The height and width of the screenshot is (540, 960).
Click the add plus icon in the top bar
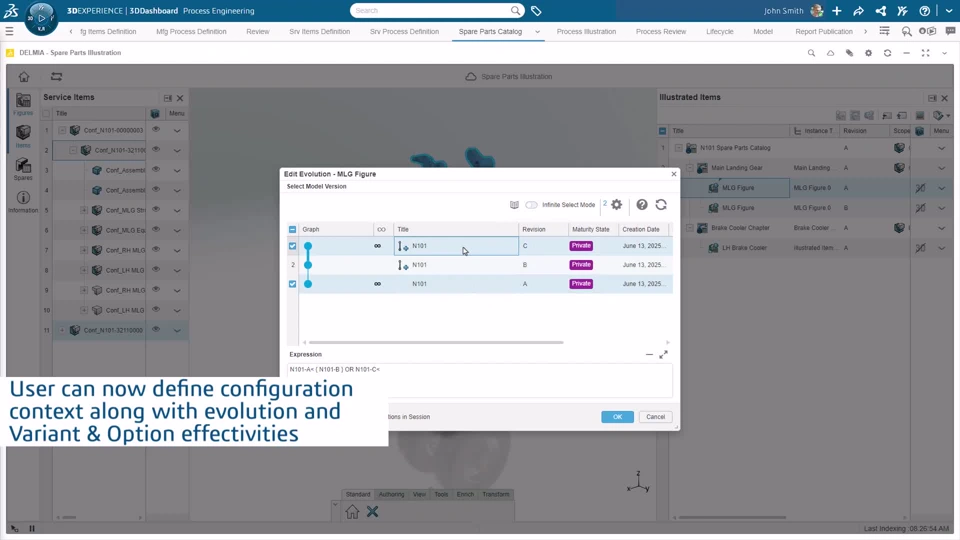pyautogui.click(x=836, y=11)
